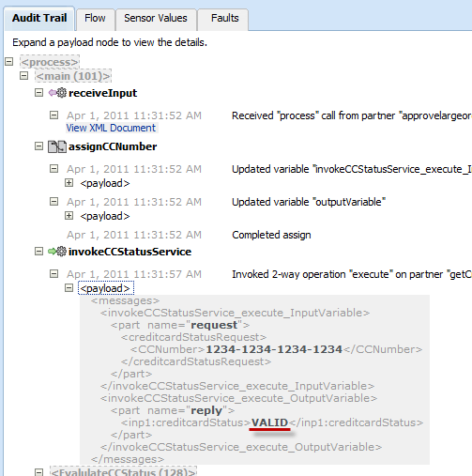Select the <main (101)> node label
472x476 pixels.
pos(73,76)
